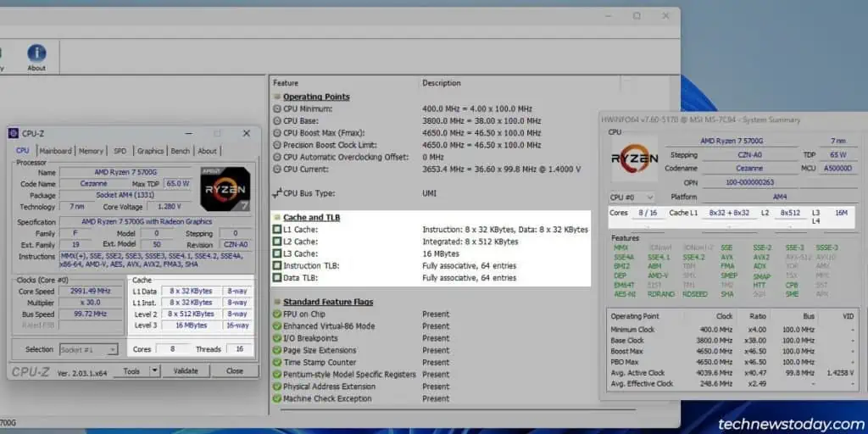Click the Precision Boost Clock Limit row icon

click(x=277, y=145)
